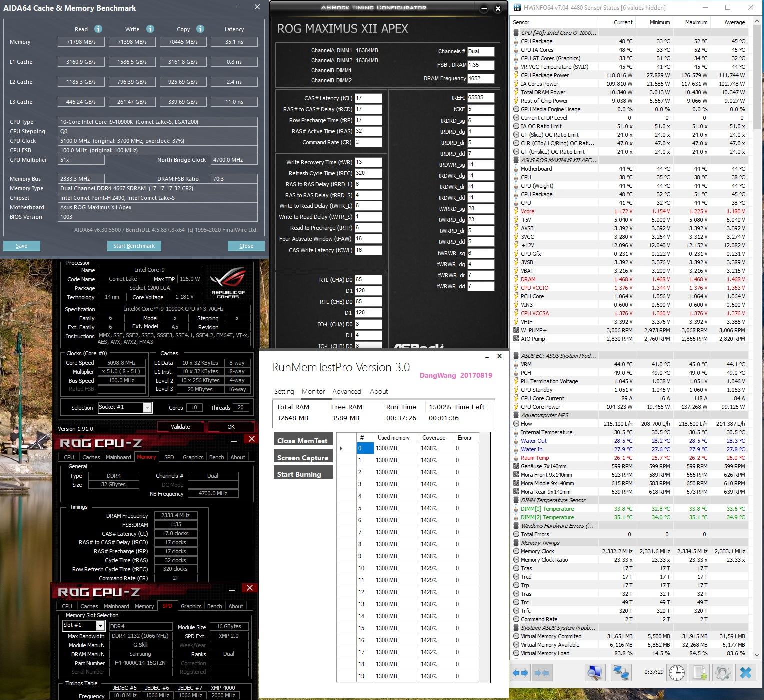The image size is (764, 700).
Task: Click DIMM[0] Temperature icon in HWiNFO
Action: 516,509
